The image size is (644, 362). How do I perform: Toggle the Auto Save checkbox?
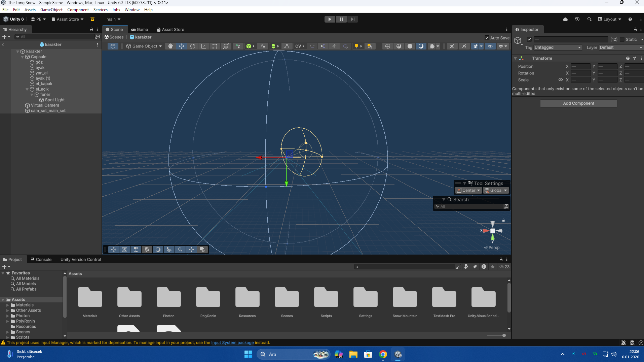click(487, 38)
